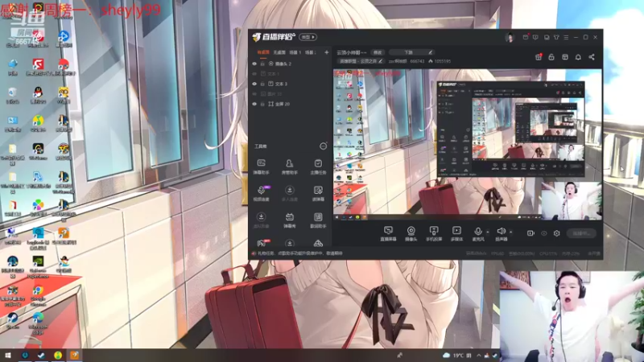Open the user avatar in title bar
The image size is (644, 362).
click(510, 37)
